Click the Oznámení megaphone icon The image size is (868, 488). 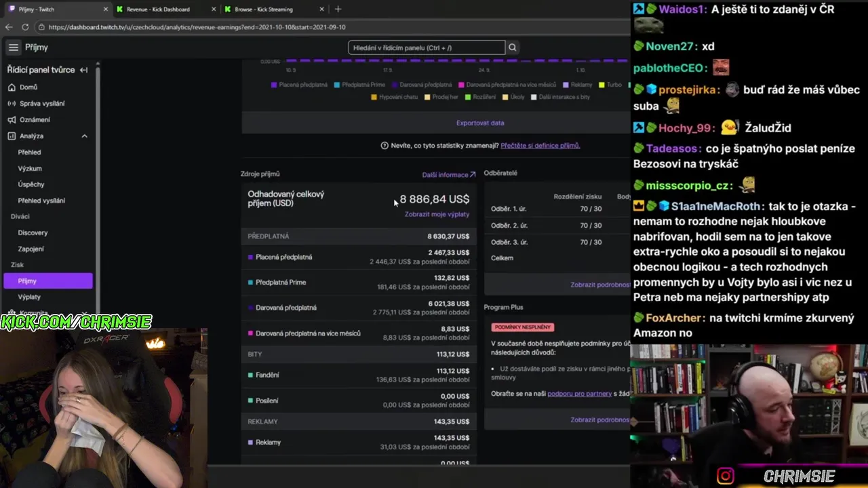(x=12, y=120)
